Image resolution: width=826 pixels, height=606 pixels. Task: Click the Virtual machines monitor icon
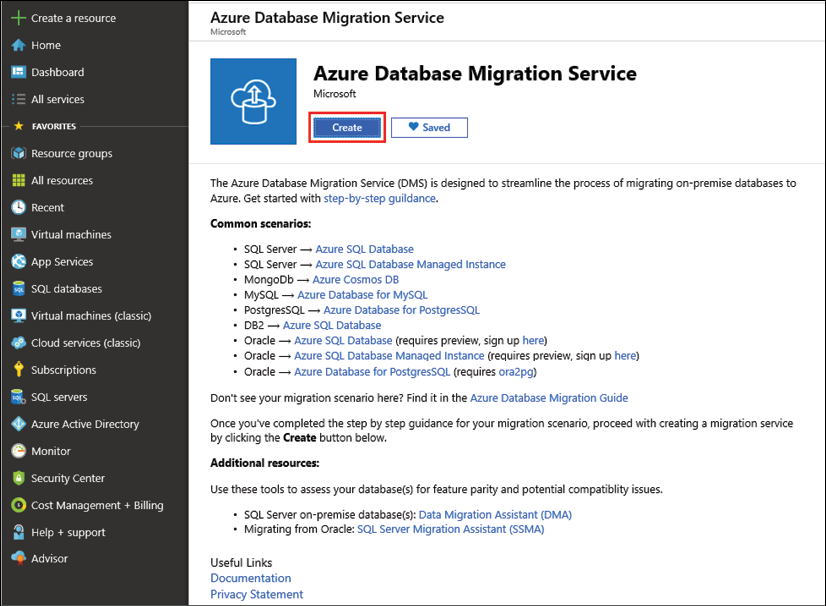[x=18, y=234]
